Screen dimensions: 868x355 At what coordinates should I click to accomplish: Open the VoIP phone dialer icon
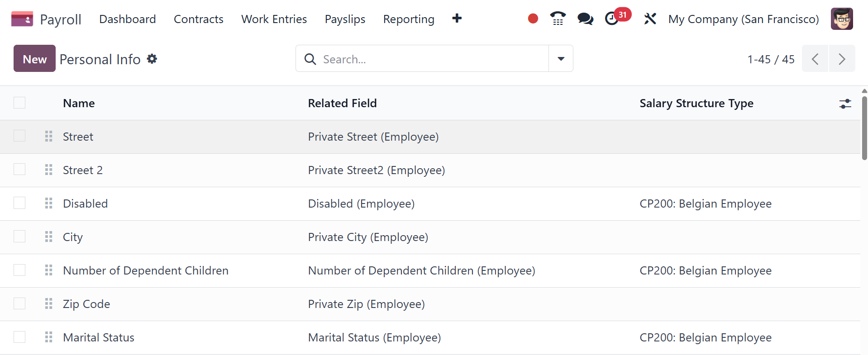coord(558,19)
